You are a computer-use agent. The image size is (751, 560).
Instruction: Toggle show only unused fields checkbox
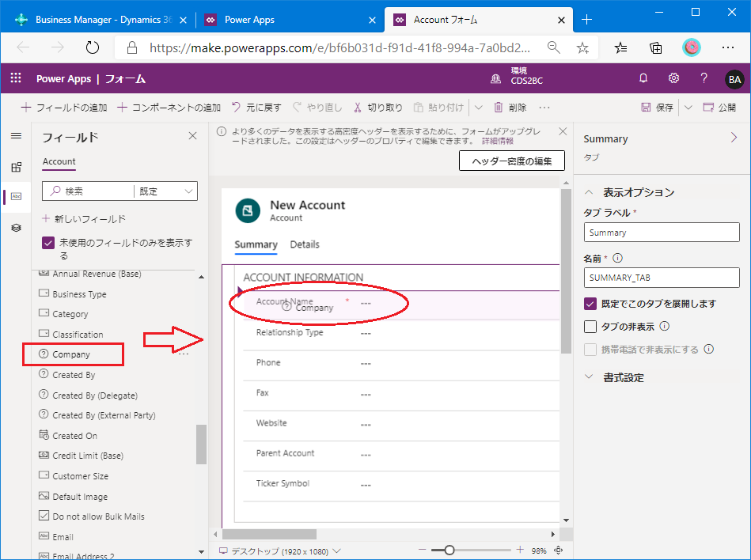click(x=48, y=244)
